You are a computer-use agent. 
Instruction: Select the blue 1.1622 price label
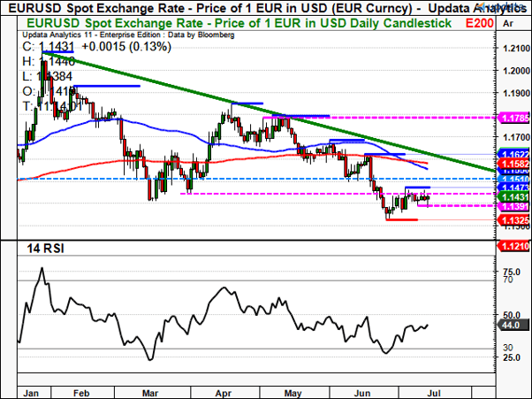513,154
